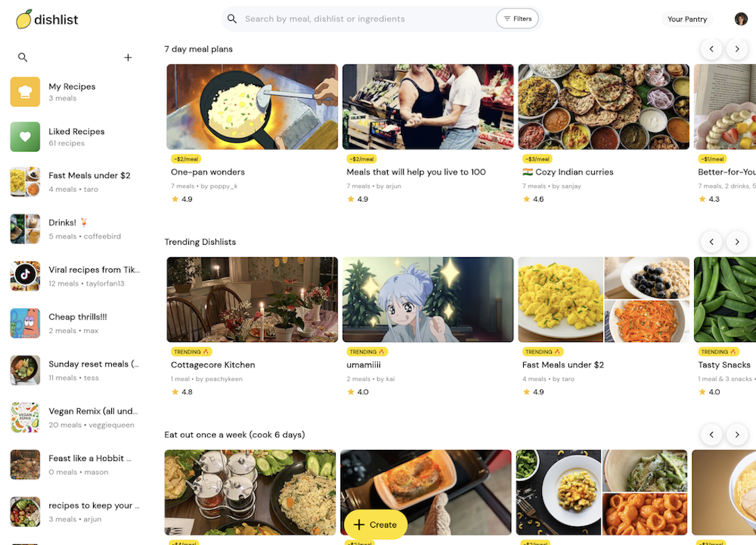756x545 pixels.
Task: Click the Liked Recipes heart icon
Action: pos(25,136)
